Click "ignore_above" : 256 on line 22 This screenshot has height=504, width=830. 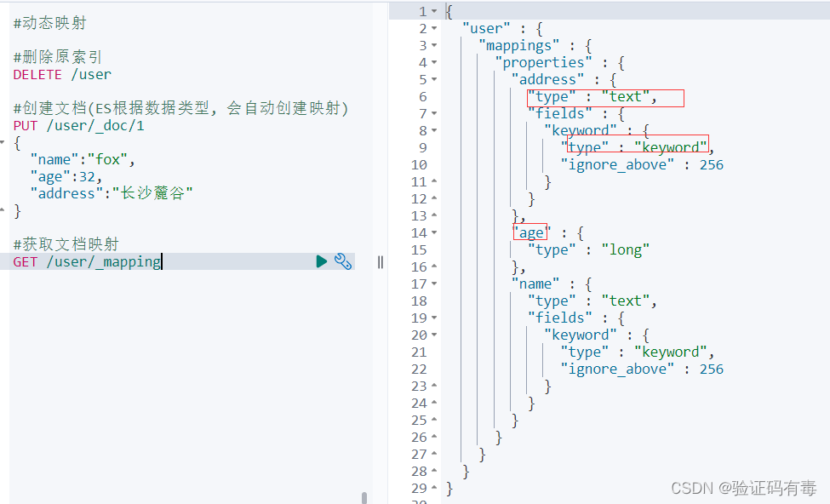(x=642, y=369)
